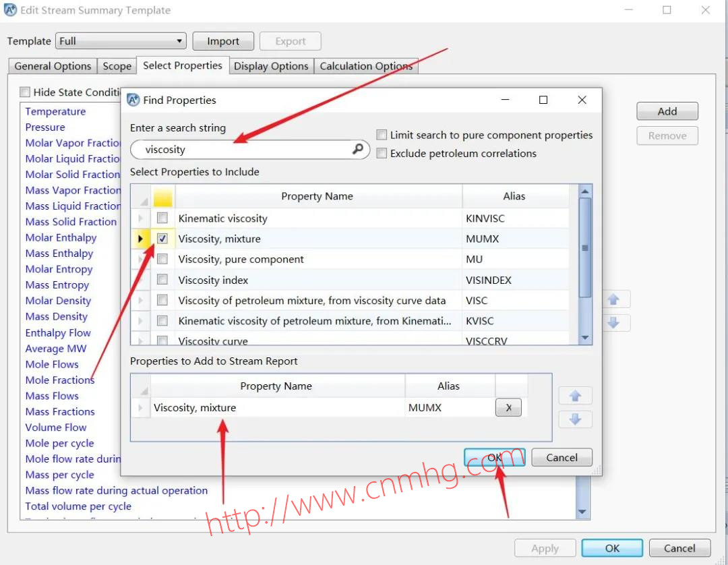728x565 pixels.
Task: Click move-up arrow in the Edit Stream Summary window
Action: 614,299
